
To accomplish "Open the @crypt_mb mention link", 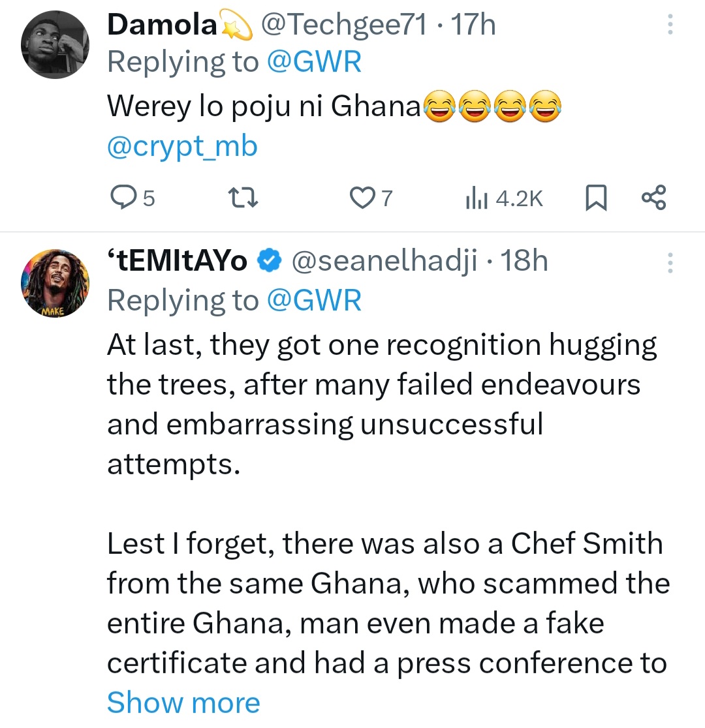I will coord(182,146).
